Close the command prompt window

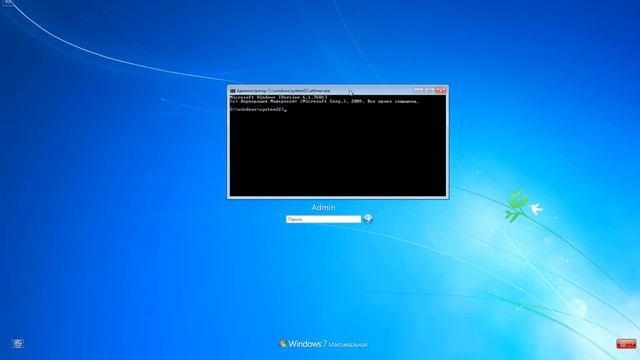(x=440, y=90)
